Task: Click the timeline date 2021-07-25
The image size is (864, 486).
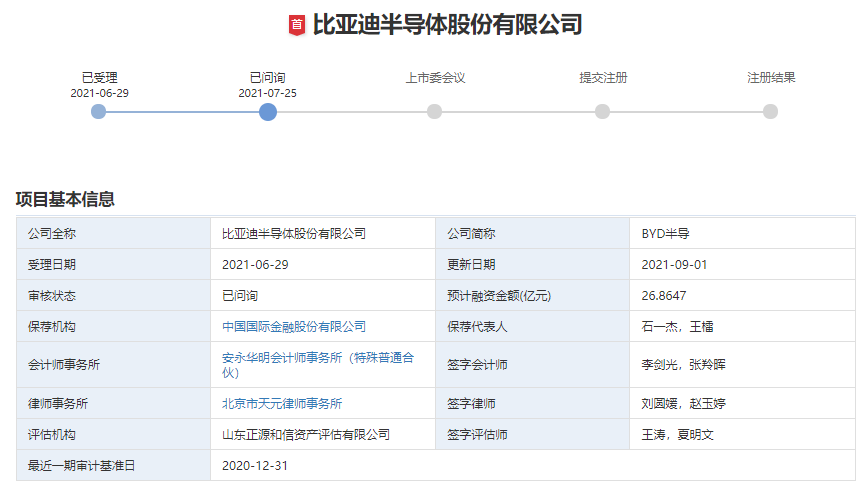Action: point(267,93)
